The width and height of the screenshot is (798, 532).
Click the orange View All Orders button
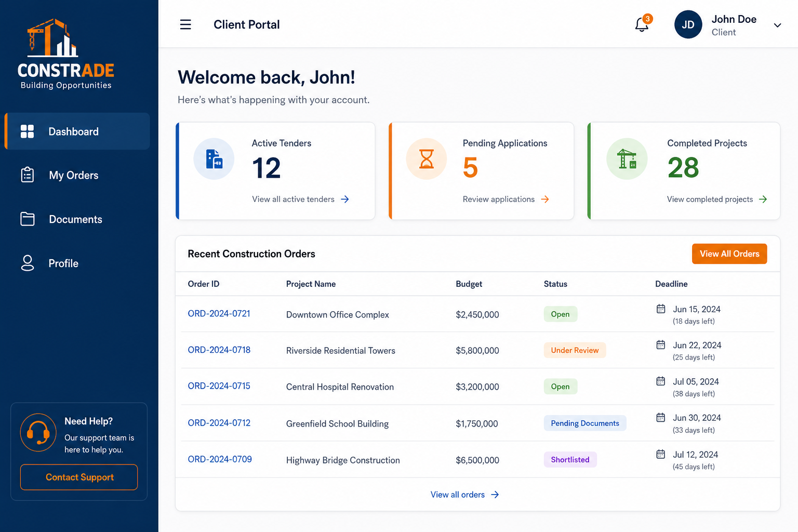(x=729, y=254)
